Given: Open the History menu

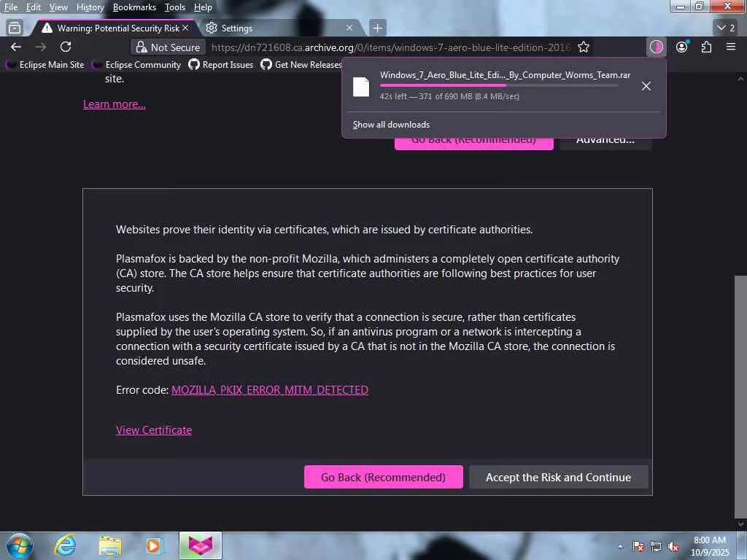Looking at the screenshot, I should [x=90, y=7].
